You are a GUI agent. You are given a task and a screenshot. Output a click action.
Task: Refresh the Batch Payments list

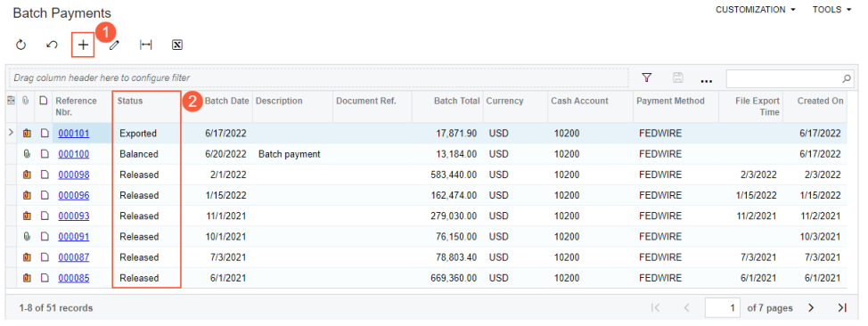pyautogui.click(x=21, y=45)
